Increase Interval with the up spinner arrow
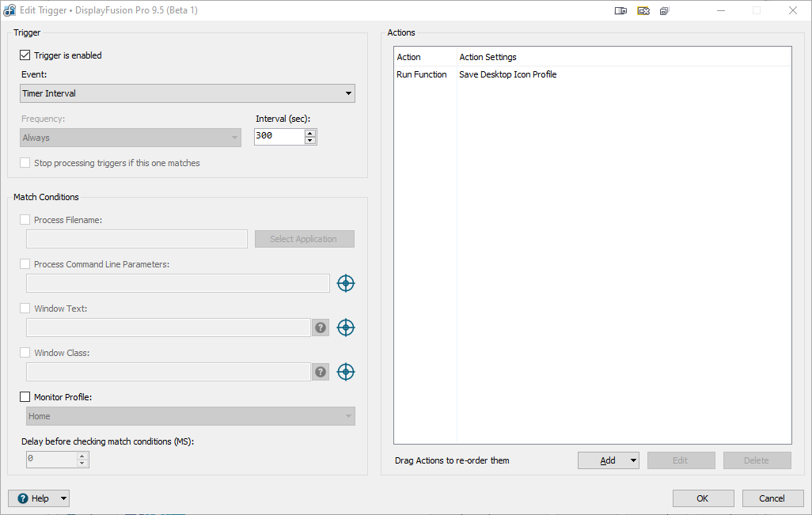 click(310, 132)
